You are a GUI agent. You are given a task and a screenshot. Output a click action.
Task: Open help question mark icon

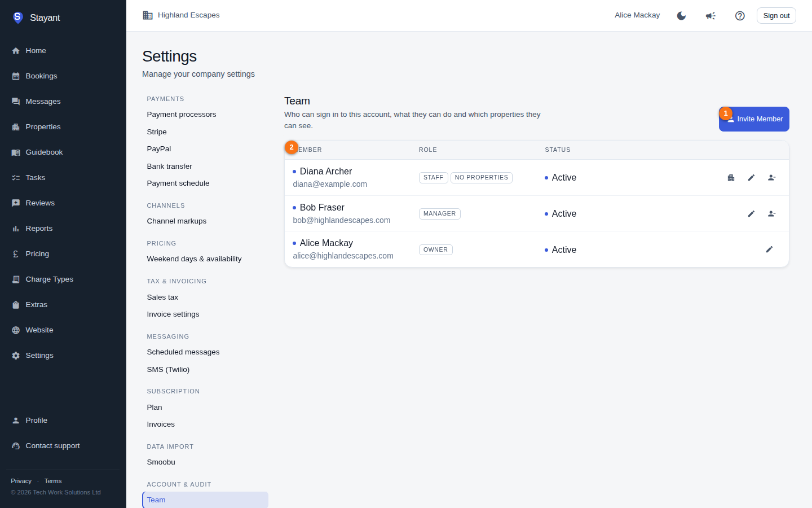(740, 16)
